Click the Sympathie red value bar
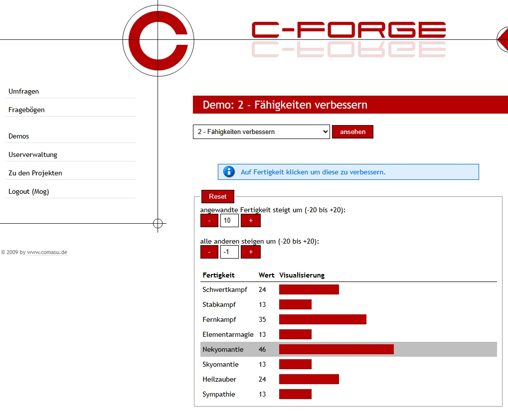Screen dimensions: 508x420 point(296,394)
